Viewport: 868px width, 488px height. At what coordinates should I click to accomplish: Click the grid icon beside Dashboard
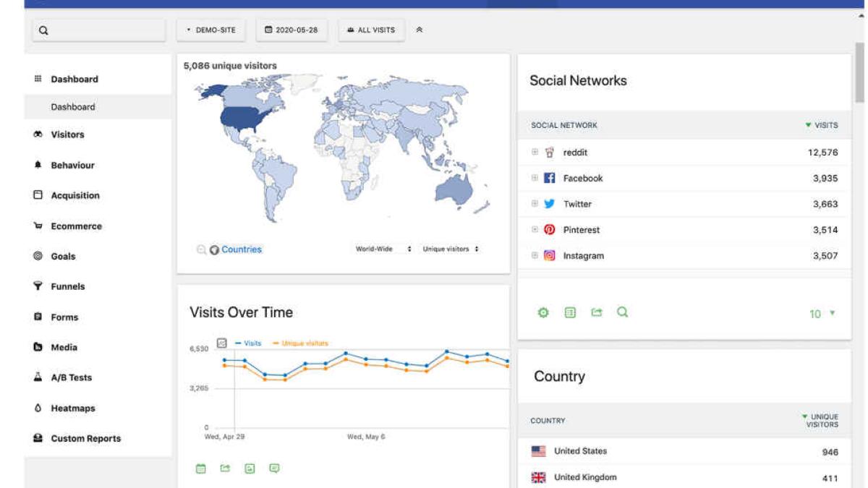(x=38, y=79)
